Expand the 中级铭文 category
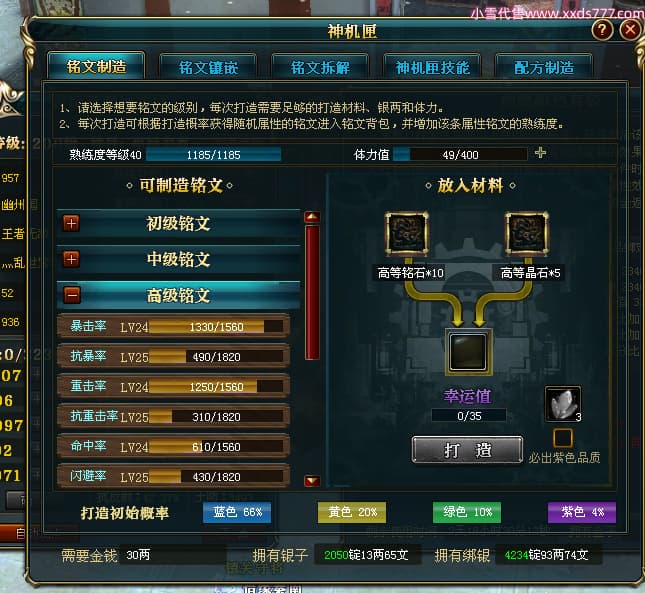 coord(71,259)
